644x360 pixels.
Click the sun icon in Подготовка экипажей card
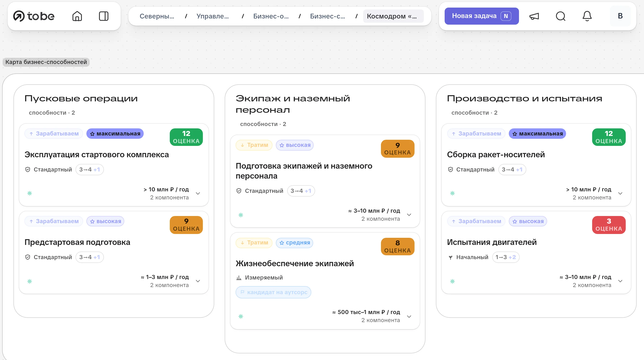241,215
